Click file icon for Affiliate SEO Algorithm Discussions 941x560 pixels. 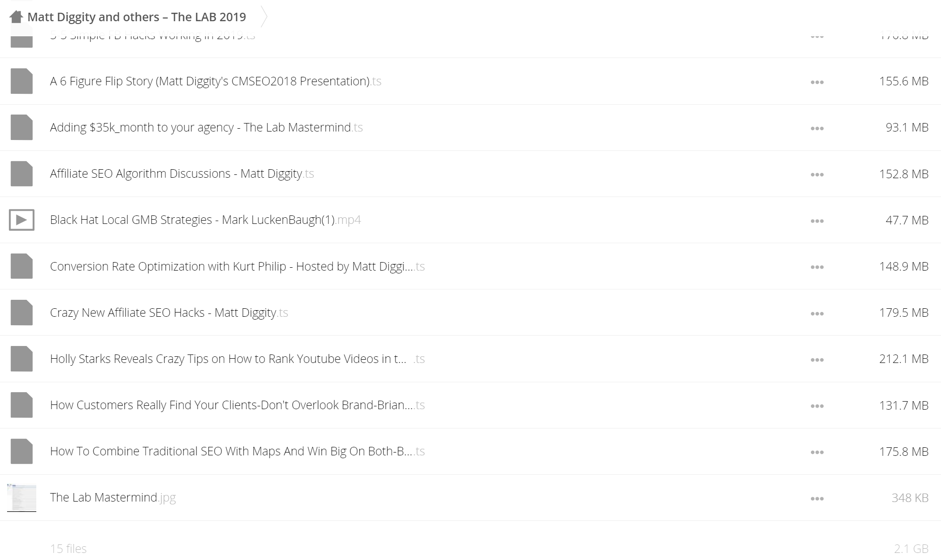22,173
